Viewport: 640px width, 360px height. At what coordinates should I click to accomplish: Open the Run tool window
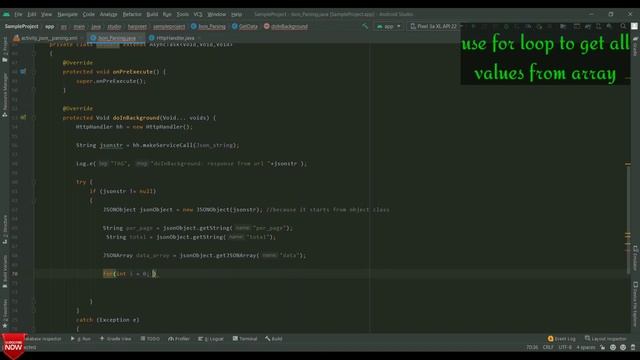[80, 339]
